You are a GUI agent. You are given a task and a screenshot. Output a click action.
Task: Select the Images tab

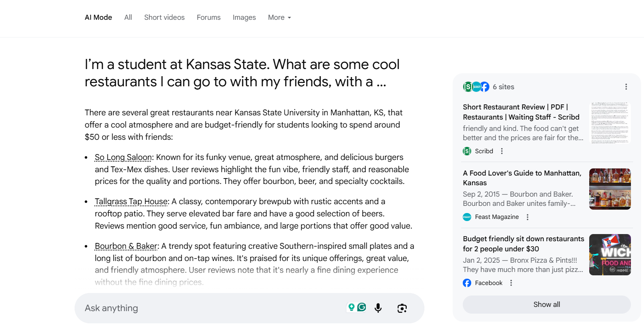244,17
